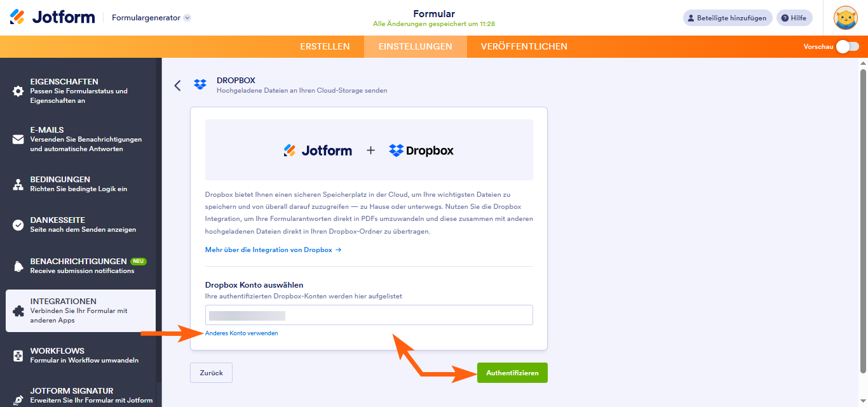Switch to the ERSTELLEN tab

point(325,46)
